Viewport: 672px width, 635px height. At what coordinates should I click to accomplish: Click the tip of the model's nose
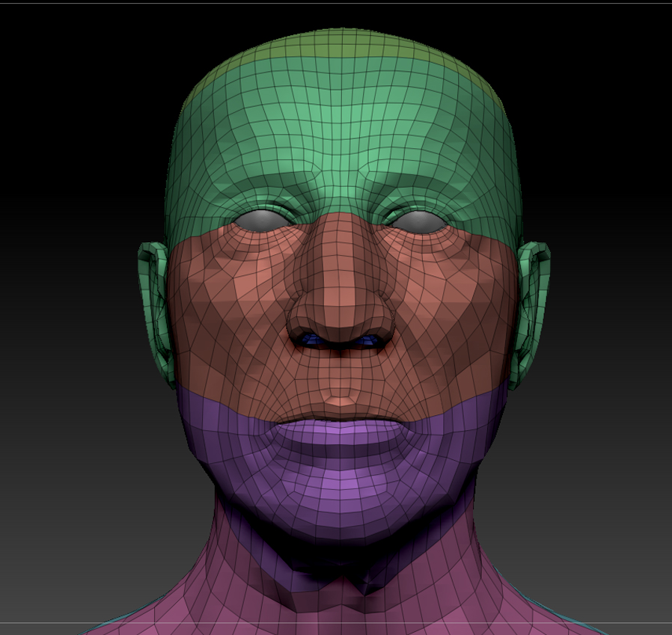(340, 317)
